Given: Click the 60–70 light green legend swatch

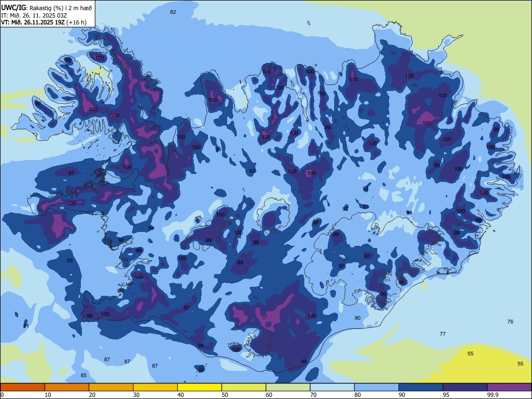Looking at the screenshot, I should pos(288,387).
